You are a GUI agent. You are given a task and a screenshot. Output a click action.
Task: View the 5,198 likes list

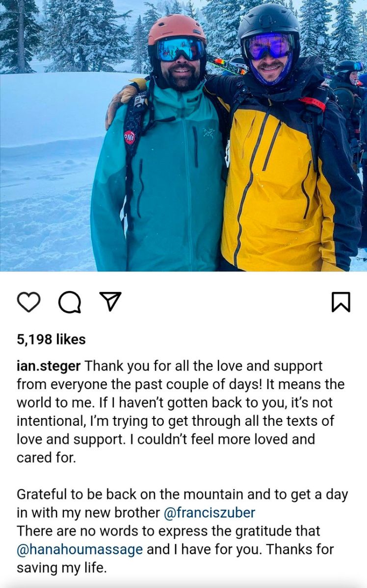tap(51, 339)
